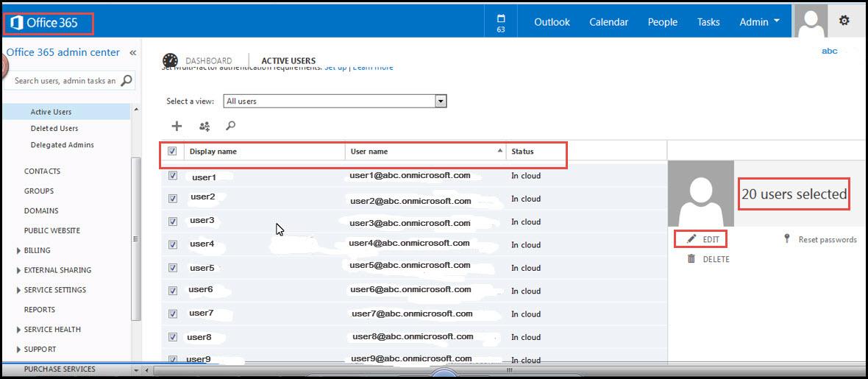Click In cloud status for user3

[526, 222]
